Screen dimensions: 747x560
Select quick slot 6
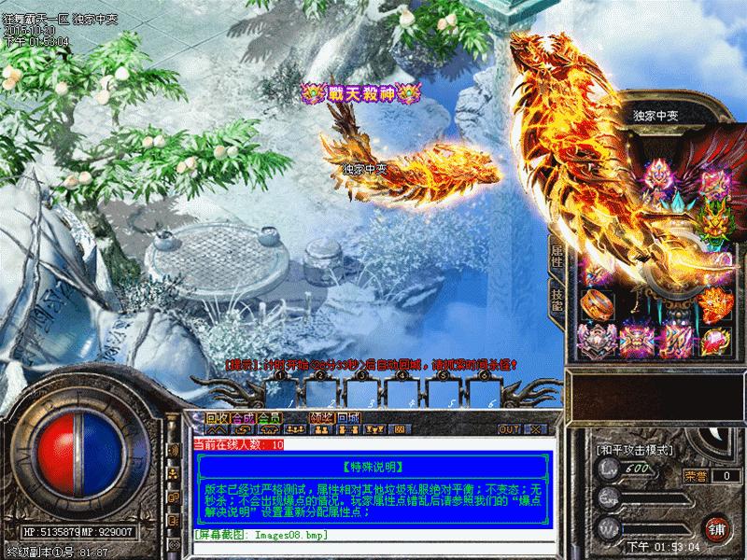485,393
